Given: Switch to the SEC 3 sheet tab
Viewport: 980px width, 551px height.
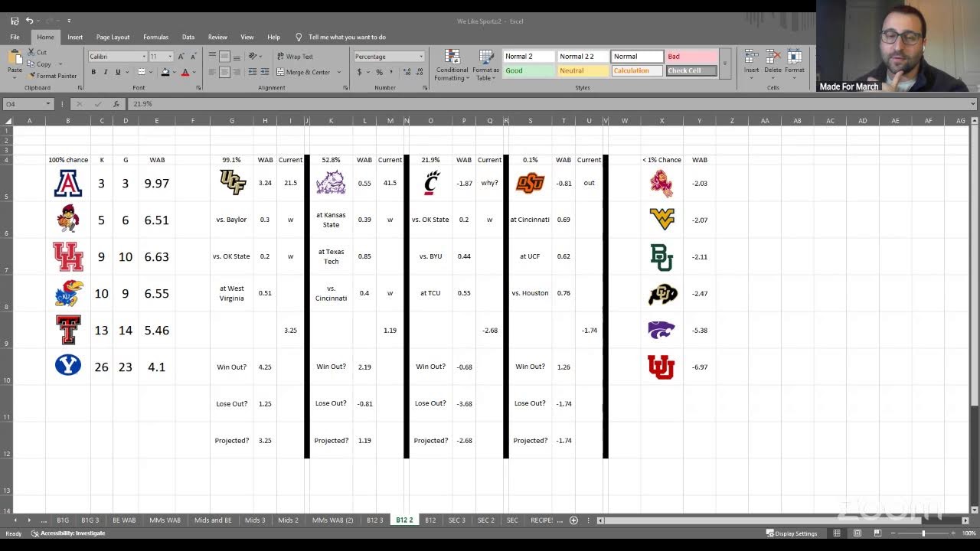Looking at the screenshot, I should tap(457, 520).
